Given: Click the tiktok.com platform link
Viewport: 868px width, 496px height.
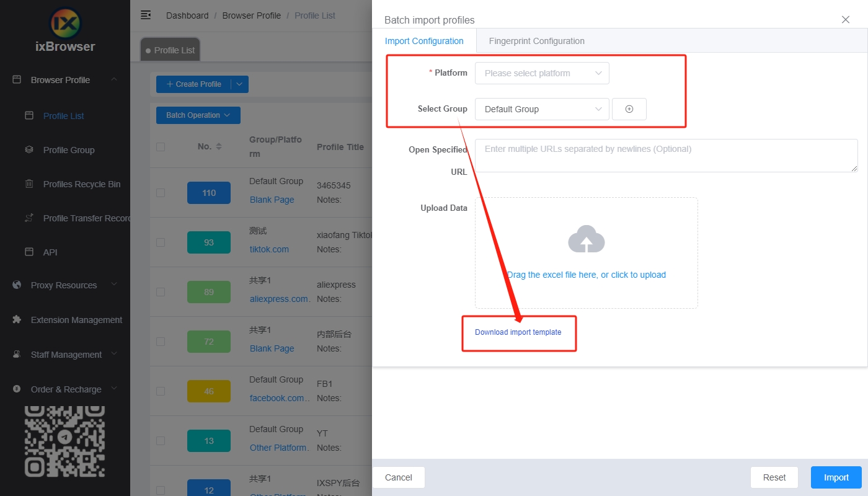Looking at the screenshot, I should tap(270, 249).
